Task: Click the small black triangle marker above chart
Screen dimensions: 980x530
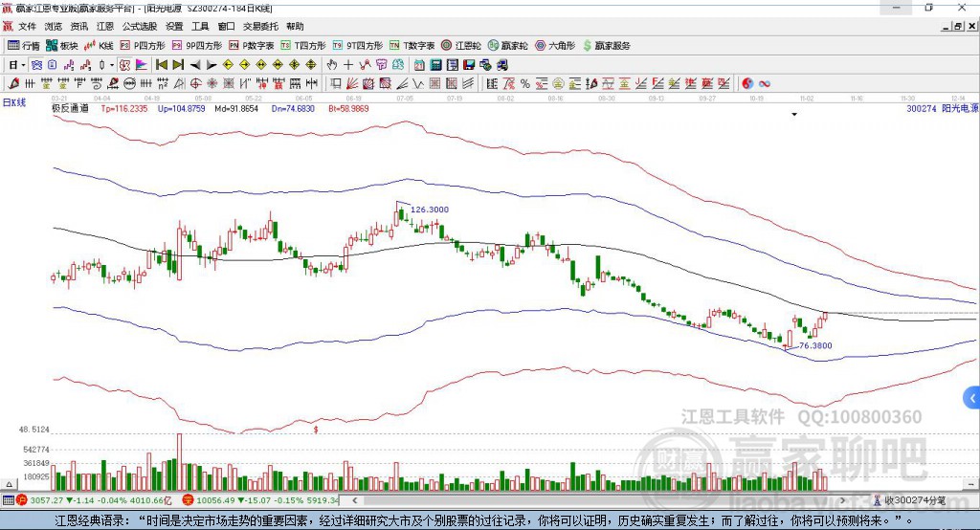Action: point(794,115)
